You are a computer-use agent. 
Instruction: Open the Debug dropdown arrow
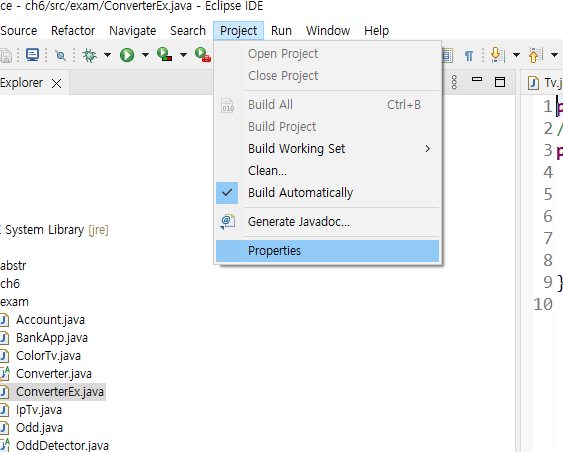pos(107,55)
